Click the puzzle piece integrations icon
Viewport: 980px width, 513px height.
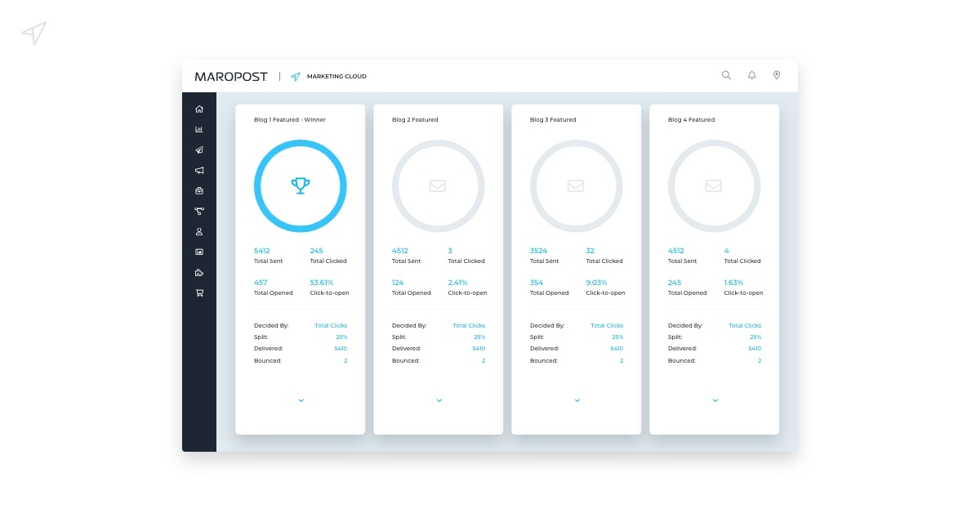pyautogui.click(x=199, y=273)
